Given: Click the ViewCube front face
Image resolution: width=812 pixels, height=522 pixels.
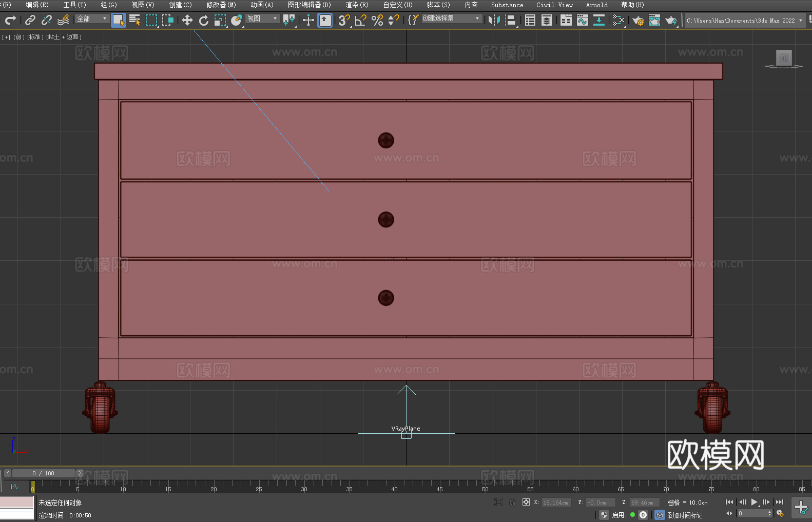Looking at the screenshot, I should [784, 57].
